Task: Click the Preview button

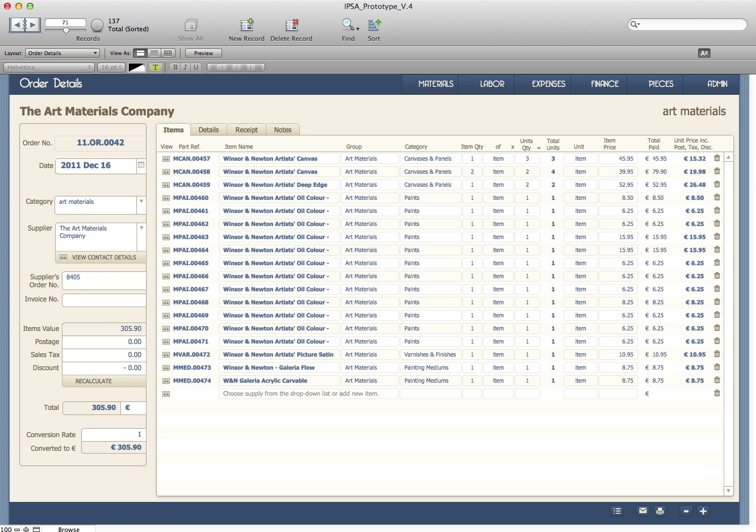Action: [203, 53]
